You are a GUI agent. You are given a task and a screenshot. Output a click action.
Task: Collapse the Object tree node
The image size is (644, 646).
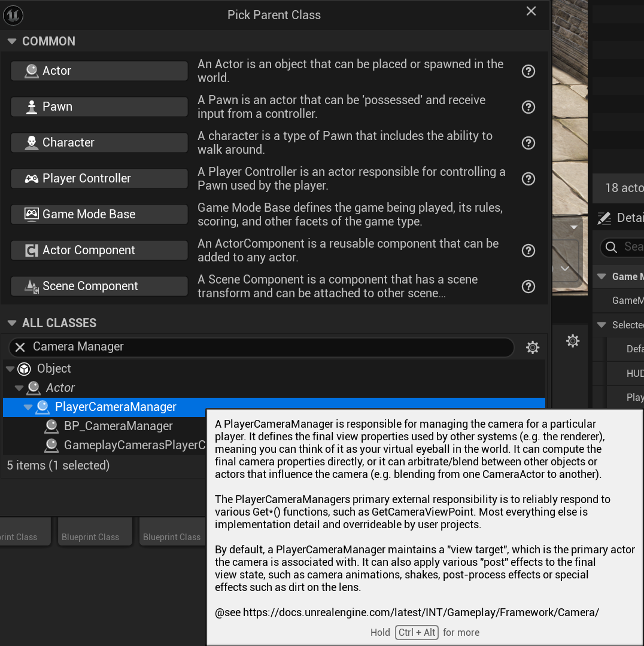tap(10, 368)
